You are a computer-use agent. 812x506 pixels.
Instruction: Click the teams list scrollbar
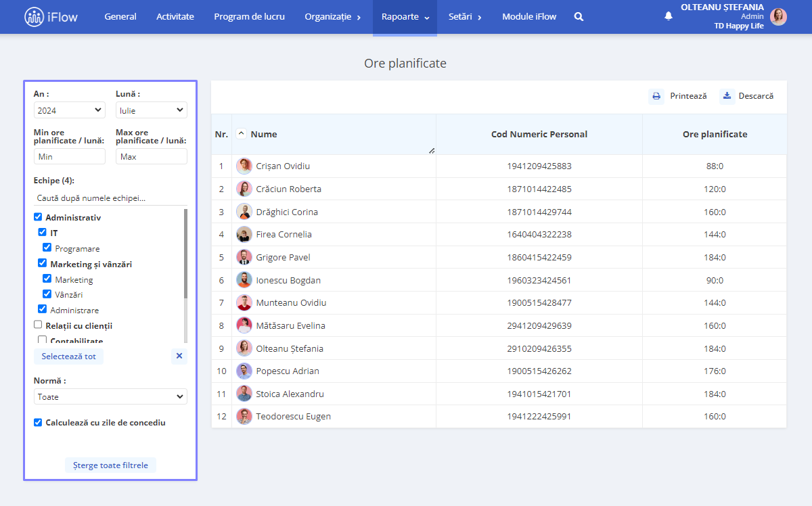(185, 254)
